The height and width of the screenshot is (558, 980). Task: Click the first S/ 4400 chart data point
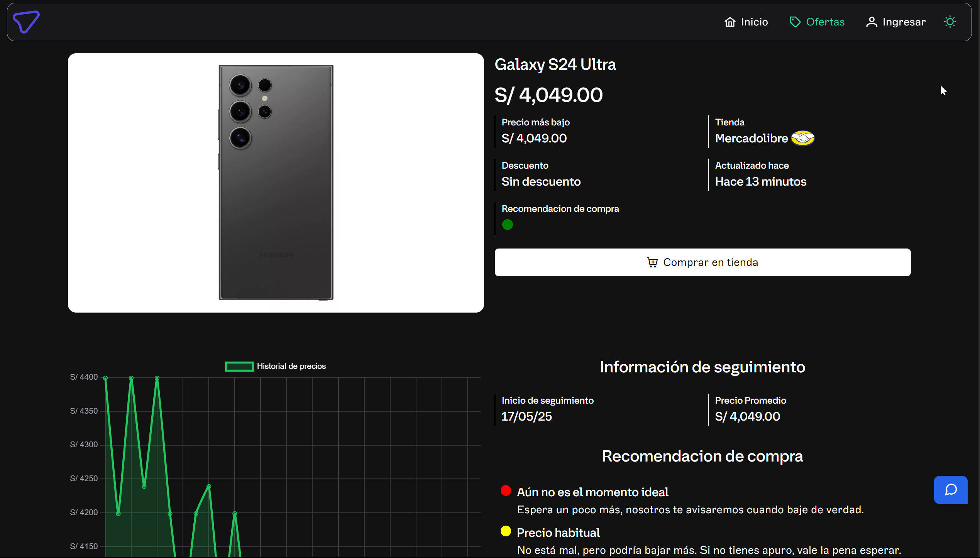click(x=105, y=378)
